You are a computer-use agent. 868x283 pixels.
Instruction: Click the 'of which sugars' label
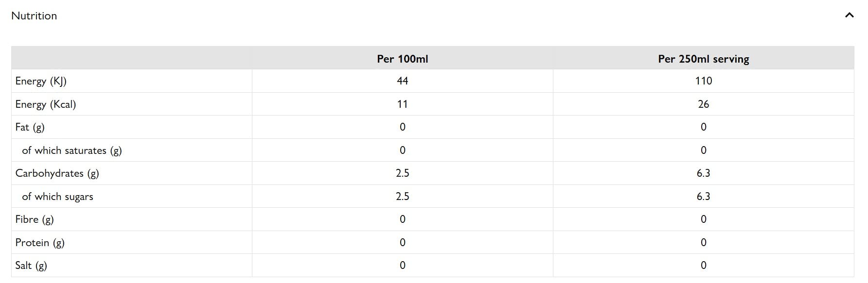pos(57,197)
